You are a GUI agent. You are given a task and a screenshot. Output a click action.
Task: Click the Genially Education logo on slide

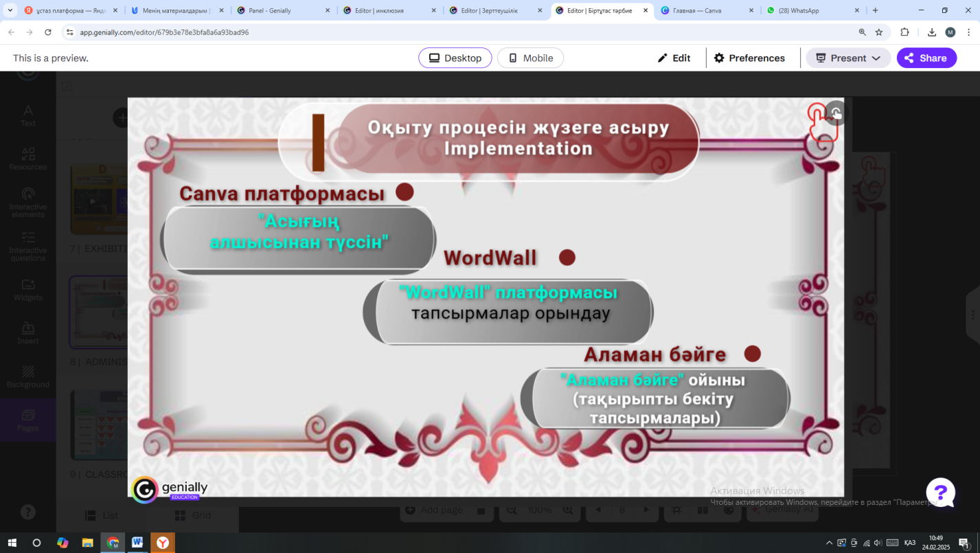click(170, 490)
